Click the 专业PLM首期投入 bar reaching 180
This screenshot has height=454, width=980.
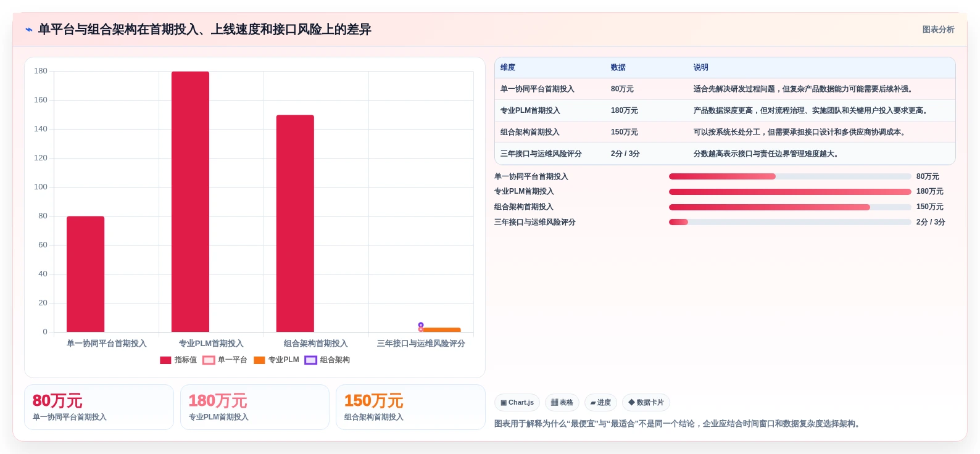pos(190,202)
